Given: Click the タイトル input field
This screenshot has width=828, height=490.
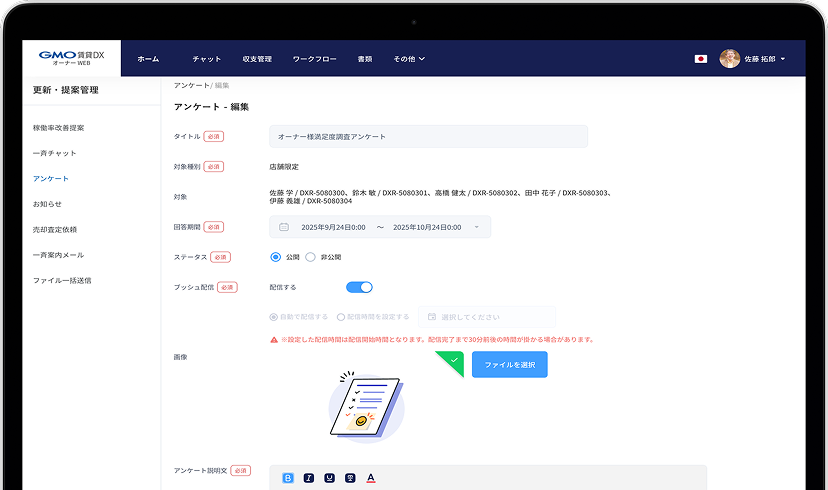Looking at the screenshot, I should point(428,136).
